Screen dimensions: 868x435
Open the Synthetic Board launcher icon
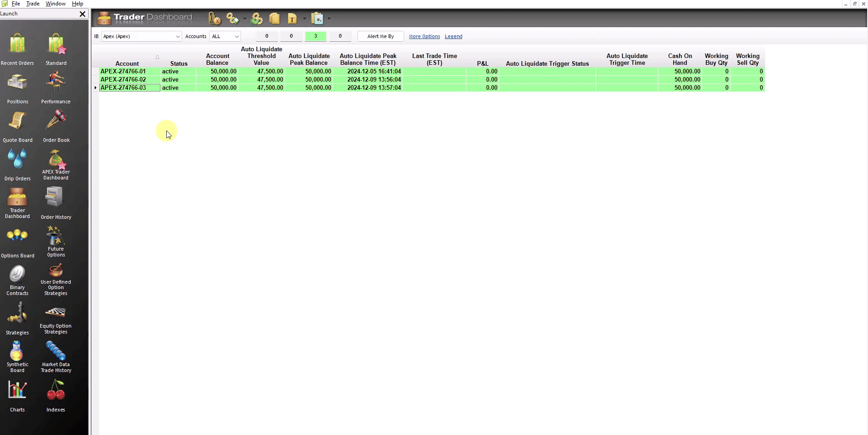tap(17, 351)
